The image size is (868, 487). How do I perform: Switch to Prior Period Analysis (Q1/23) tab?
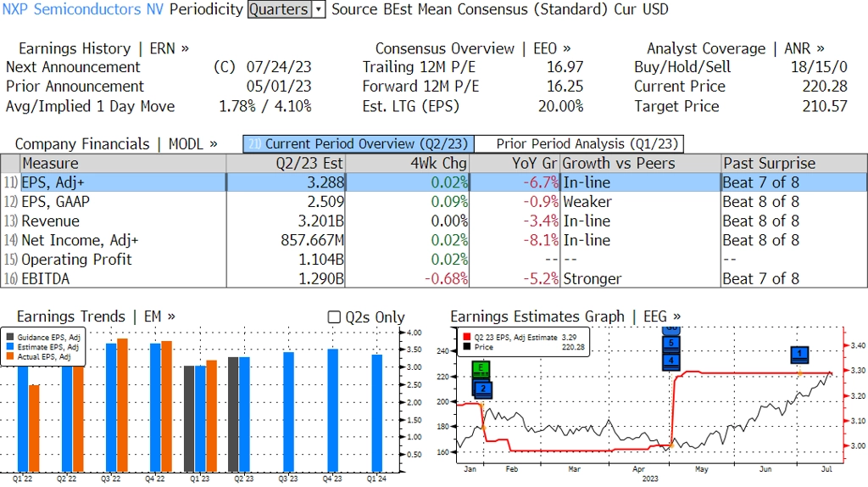tap(579, 144)
